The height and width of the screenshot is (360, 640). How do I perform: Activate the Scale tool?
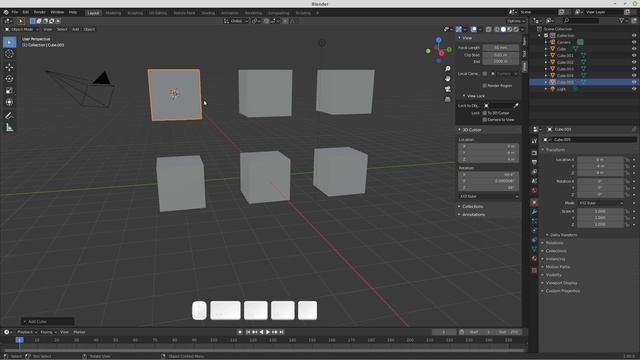click(x=9, y=91)
